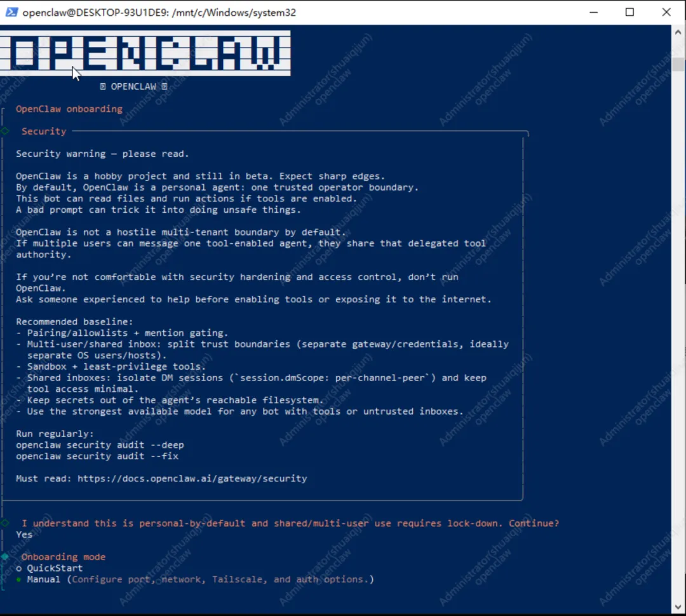
Task: Select the Manual onboarding mode option
Action: [195, 579]
